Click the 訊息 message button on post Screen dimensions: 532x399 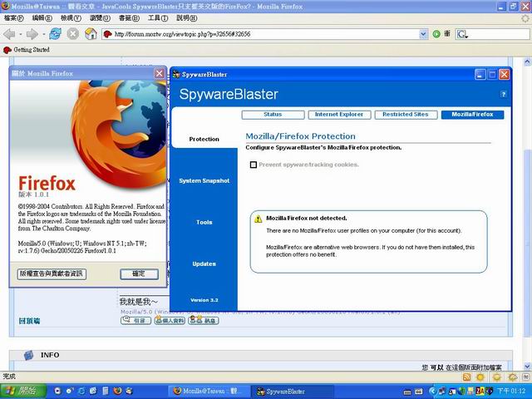click(x=204, y=320)
